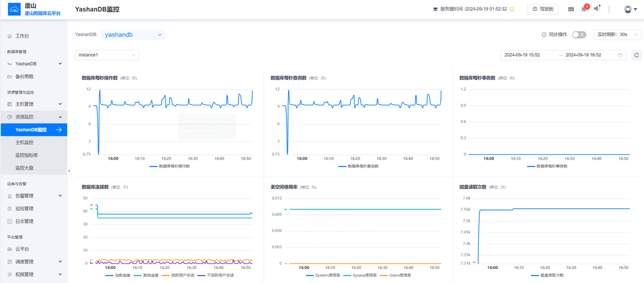Click the 数据库连接数 chart title
Viewport: 644px width, 283px height.
pyautogui.click(x=95, y=187)
